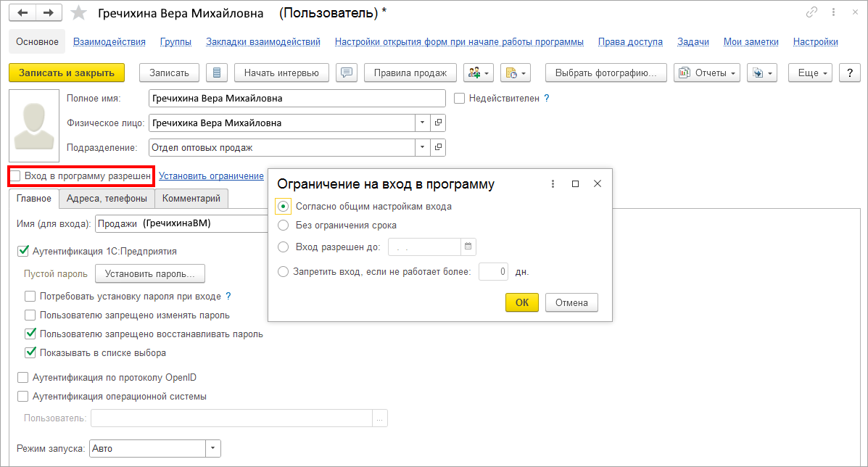Click the forward navigation arrow
Image resolution: width=868 pixels, height=467 pixels.
[49, 13]
